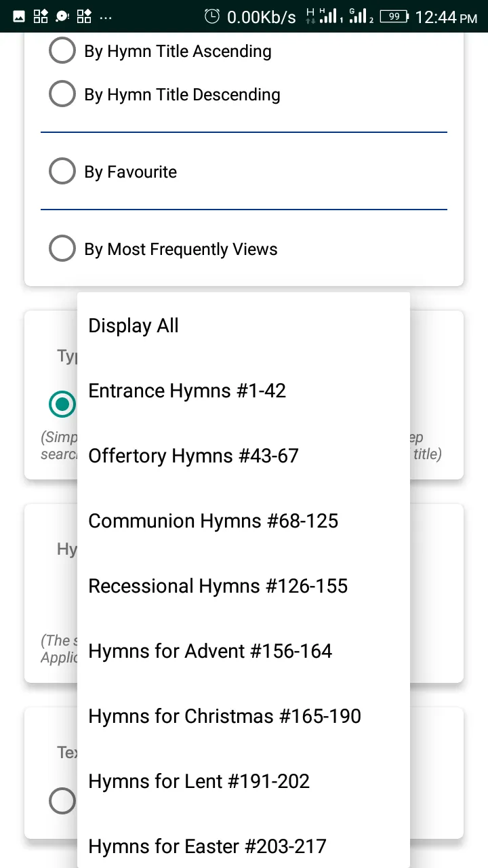
Task: Tap the alarm clock status icon
Action: click(x=212, y=16)
